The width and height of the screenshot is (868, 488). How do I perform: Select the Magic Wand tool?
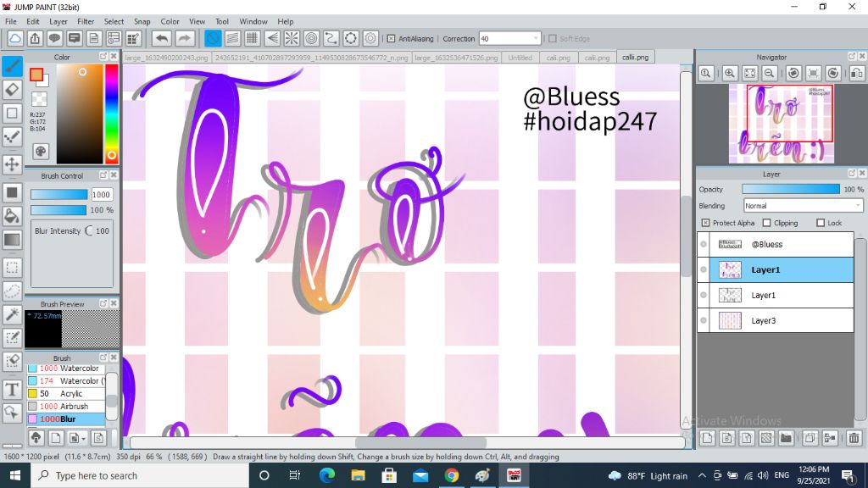coord(12,314)
